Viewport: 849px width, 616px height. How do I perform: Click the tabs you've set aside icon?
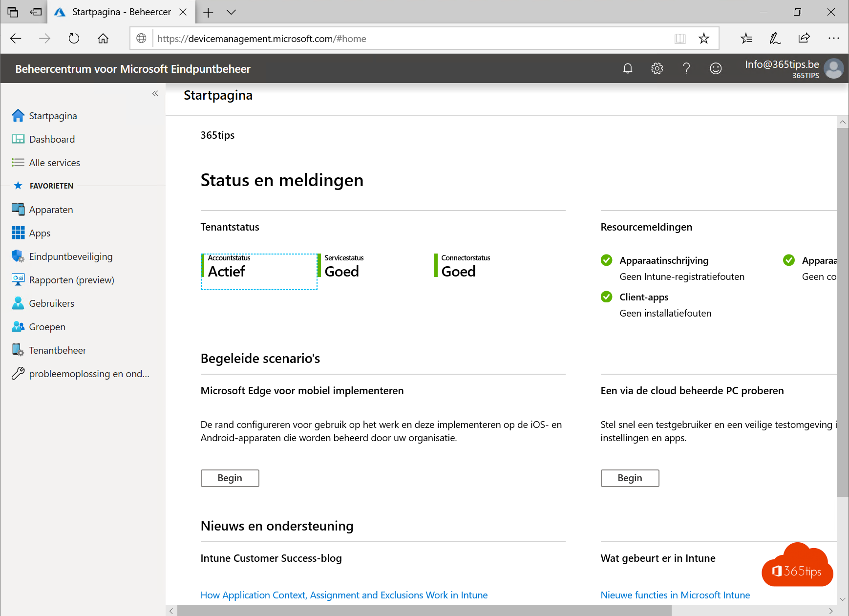tap(13, 12)
